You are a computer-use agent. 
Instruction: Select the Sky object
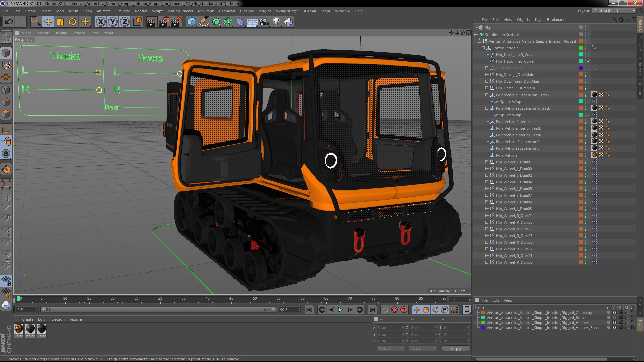[x=488, y=28]
